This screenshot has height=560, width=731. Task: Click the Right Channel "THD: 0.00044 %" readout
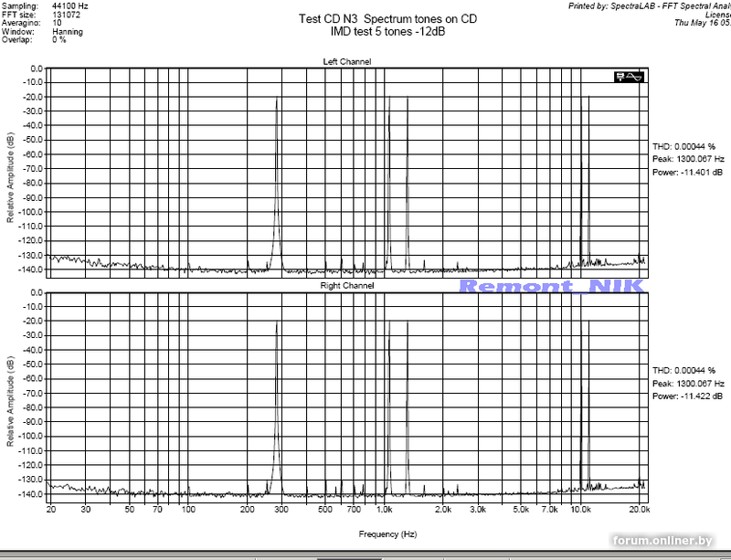pyautogui.click(x=683, y=371)
